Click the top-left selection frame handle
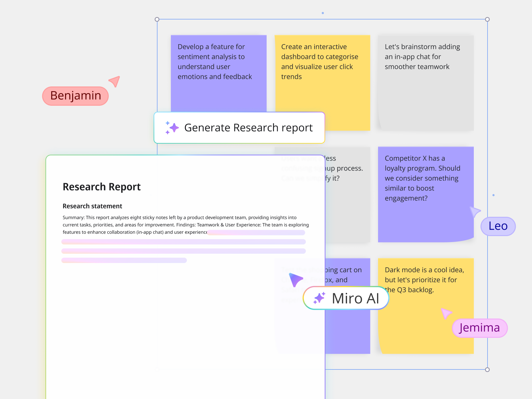 [157, 19]
